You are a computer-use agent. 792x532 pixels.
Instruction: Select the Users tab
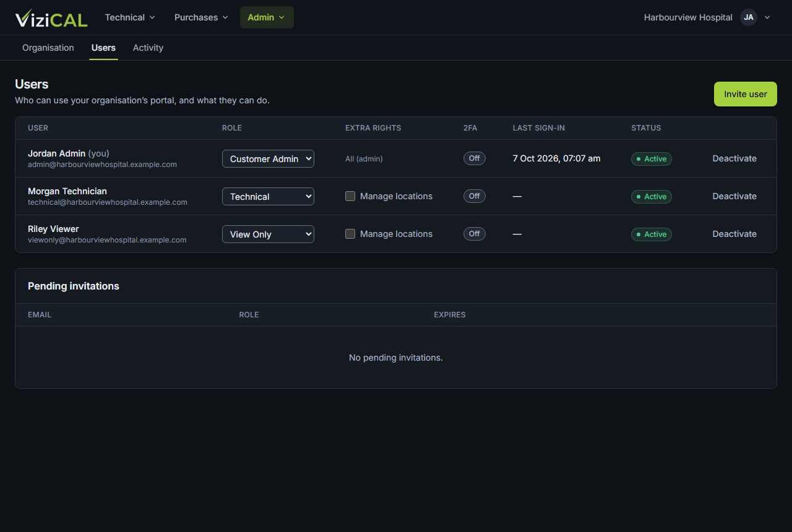[x=103, y=48]
